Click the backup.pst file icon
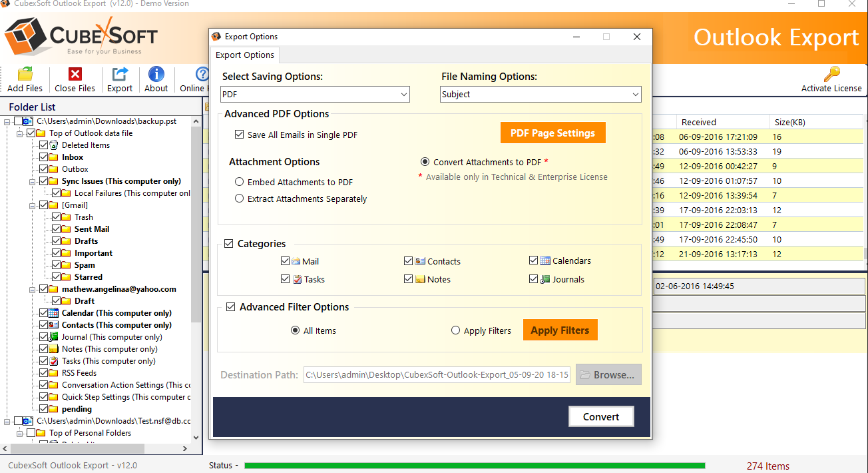868x473 pixels. click(x=27, y=121)
